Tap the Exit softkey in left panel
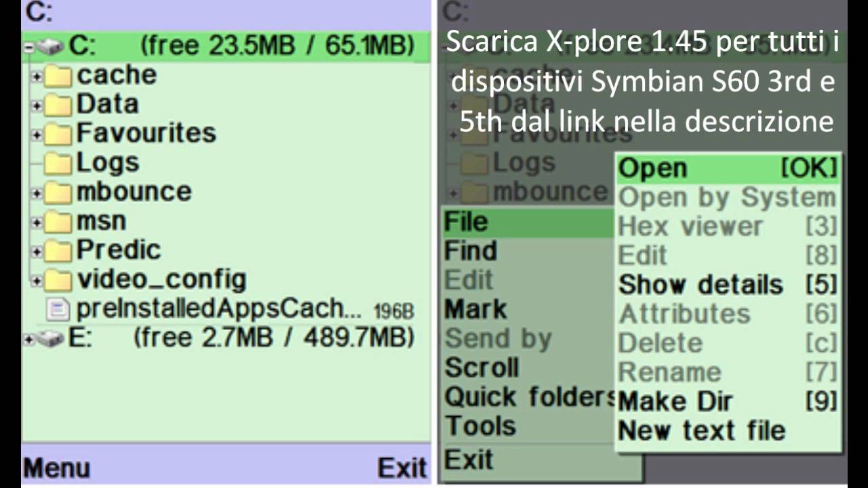 (402, 468)
